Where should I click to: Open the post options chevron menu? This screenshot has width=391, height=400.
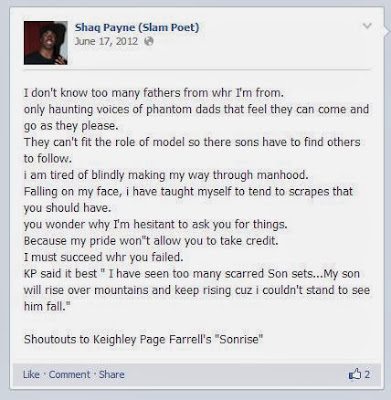coord(367,26)
